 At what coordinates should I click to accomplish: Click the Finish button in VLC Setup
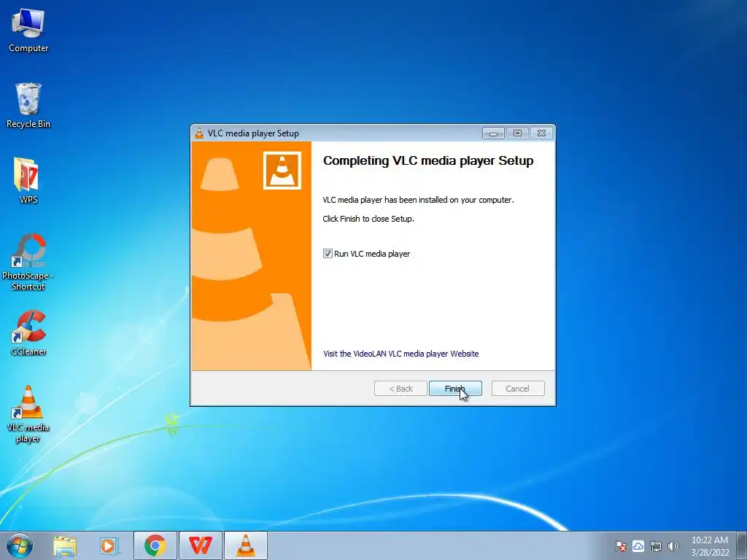point(455,389)
